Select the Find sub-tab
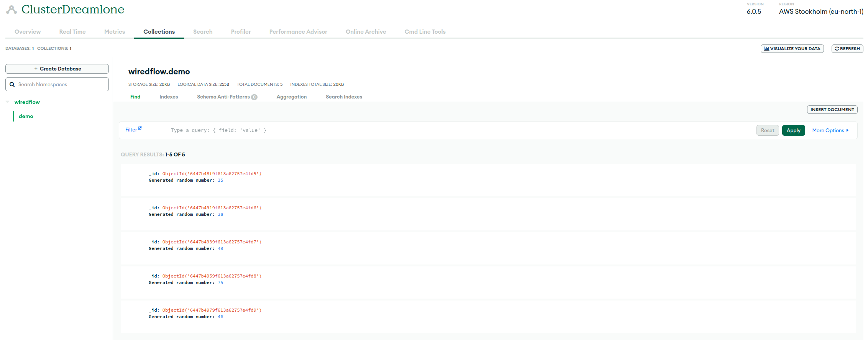 135,97
